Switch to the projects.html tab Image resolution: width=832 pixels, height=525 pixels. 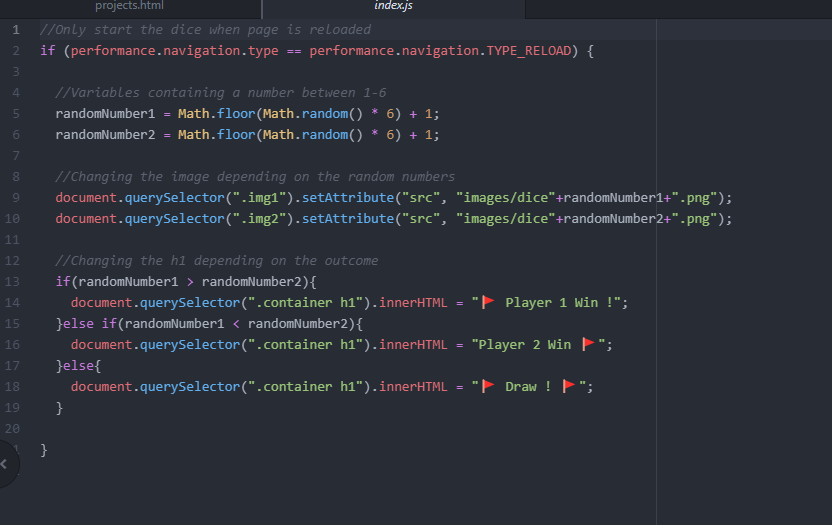click(129, 6)
